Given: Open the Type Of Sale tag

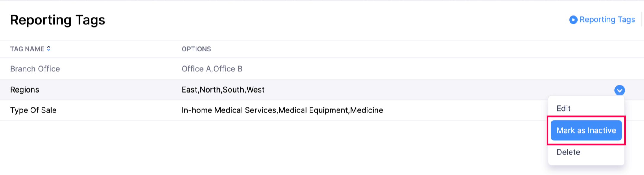Looking at the screenshot, I should [x=33, y=110].
